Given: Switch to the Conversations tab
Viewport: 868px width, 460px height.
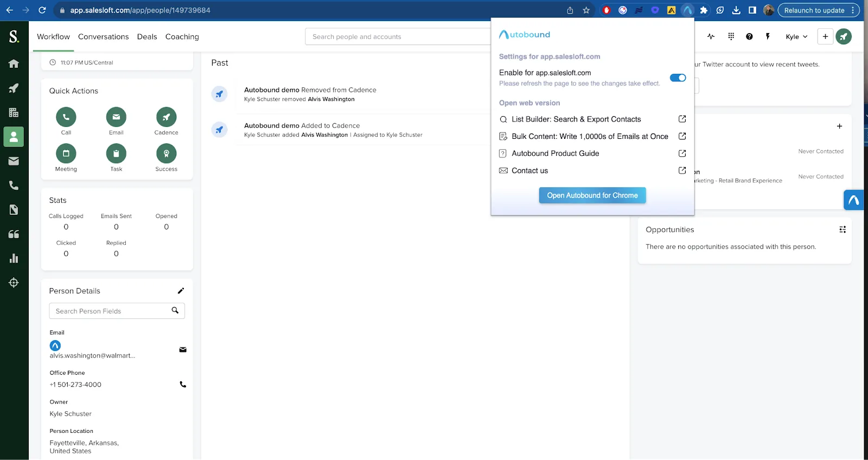Looking at the screenshot, I should coord(104,36).
